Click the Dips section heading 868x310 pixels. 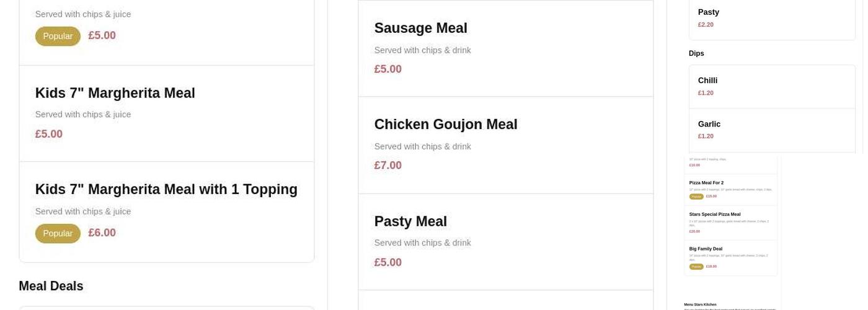click(696, 53)
